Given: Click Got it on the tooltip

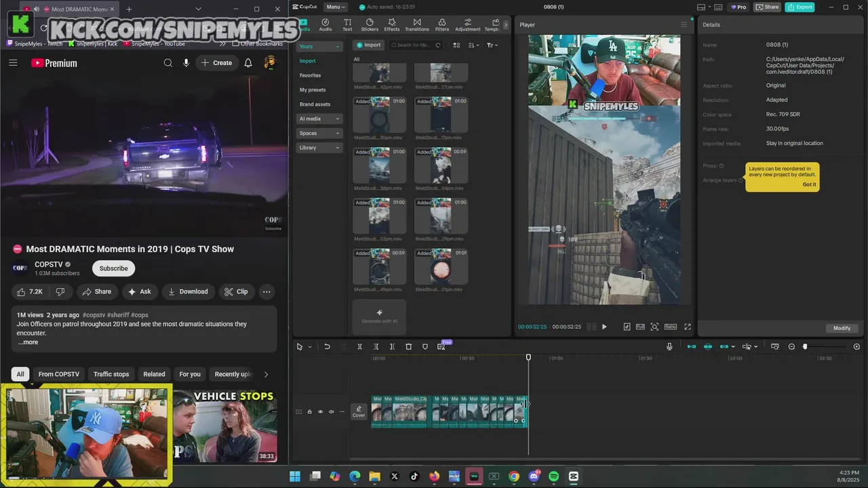Looking at the screenshot, I should pyautogui.click(x=809, y=184).
